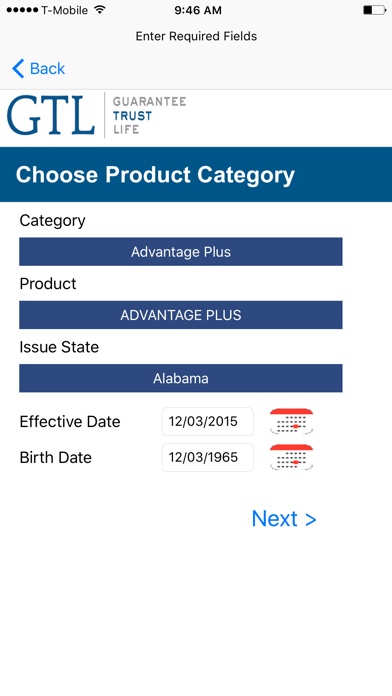This screenshot has height=696, width=392.
Task: Tap the Wi-Fi status icon
Action: coord(100,10)
